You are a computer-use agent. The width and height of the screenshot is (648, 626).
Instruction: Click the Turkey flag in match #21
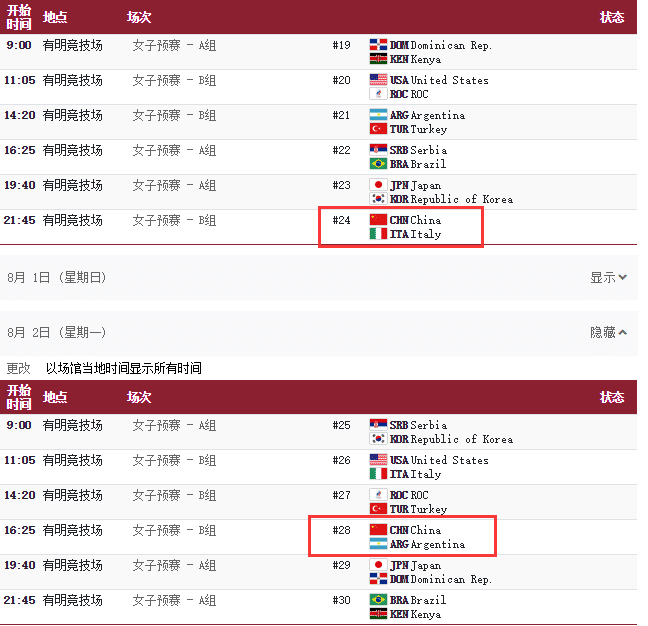point(378,129)
